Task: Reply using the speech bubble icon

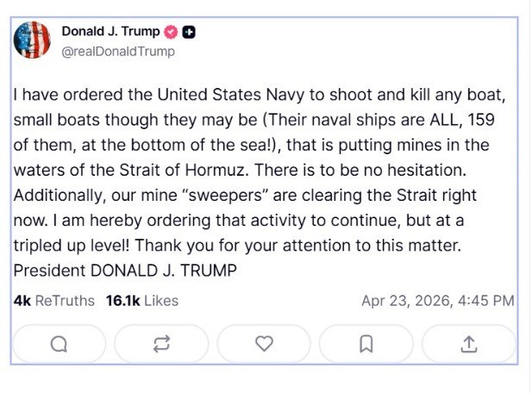Action: (59, 344)
